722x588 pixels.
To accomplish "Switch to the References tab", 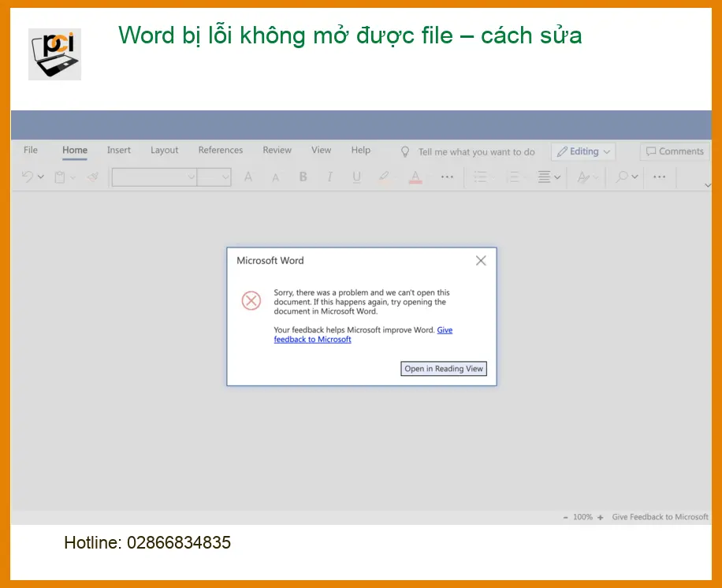I will click(221, 150).
